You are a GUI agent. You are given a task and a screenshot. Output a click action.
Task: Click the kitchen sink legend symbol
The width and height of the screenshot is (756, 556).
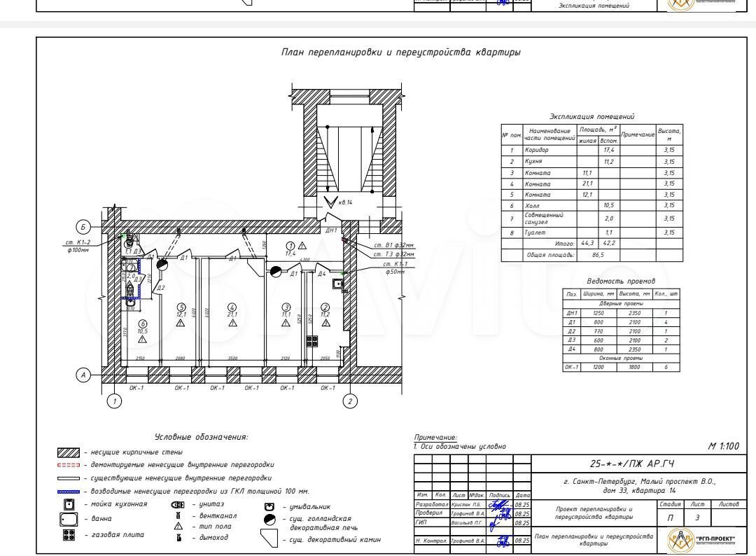click(x=69, y=506)
